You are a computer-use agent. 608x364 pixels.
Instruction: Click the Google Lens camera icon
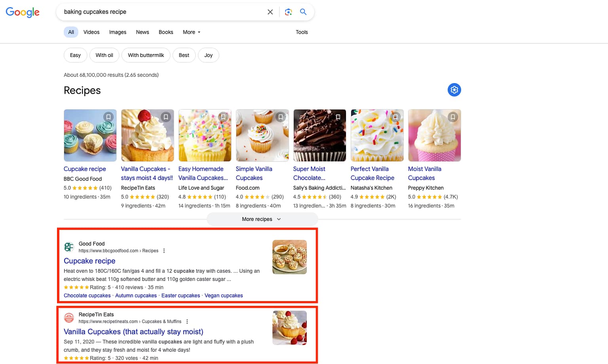[x=288, y=12]
